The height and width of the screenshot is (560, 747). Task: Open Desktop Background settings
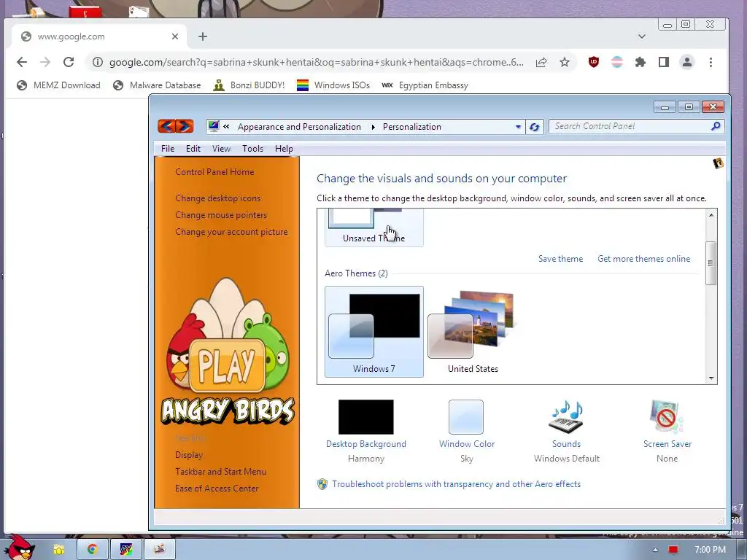coord(366,431)
